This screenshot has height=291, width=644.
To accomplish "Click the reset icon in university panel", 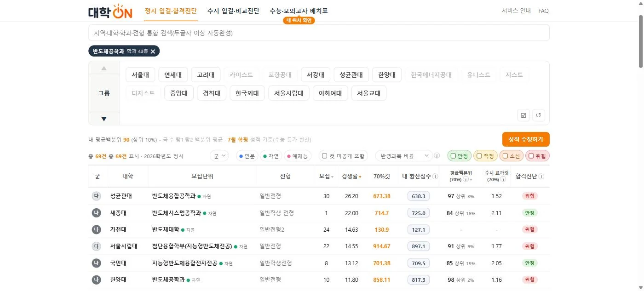I will 539,115.
